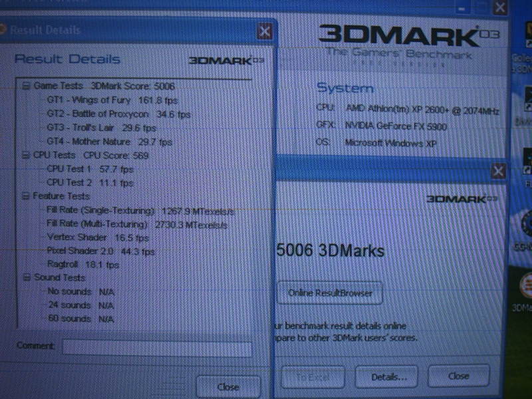The height and width of the screenshot is (399, 532).
Task: Select the 24 sounds N/A row
Action: (x=80, y=305)
